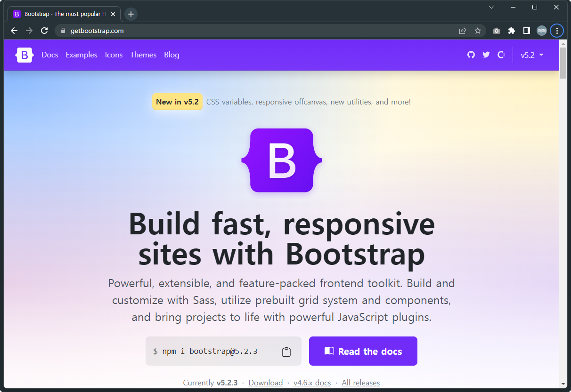571x392 pixels.
Task: Reload the page with the refresh icon
Action: 44,31
